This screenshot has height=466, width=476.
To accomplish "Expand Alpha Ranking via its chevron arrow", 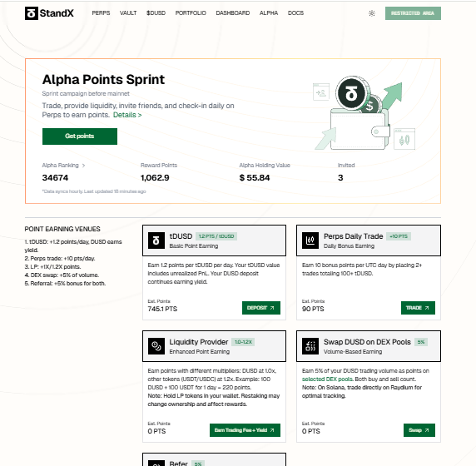I will click(84, 166).
